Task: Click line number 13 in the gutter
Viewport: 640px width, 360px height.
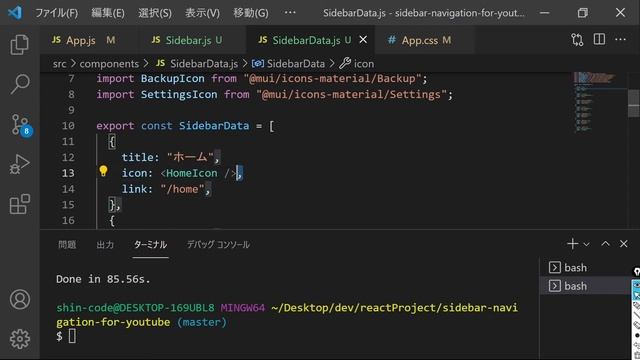Action: click(x=68, y=173)
